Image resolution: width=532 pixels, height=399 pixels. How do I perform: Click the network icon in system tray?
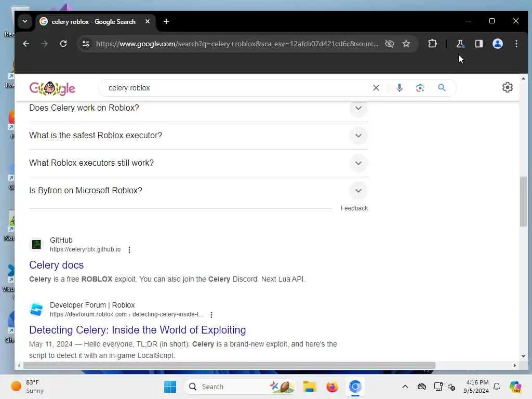pos(438,387)
